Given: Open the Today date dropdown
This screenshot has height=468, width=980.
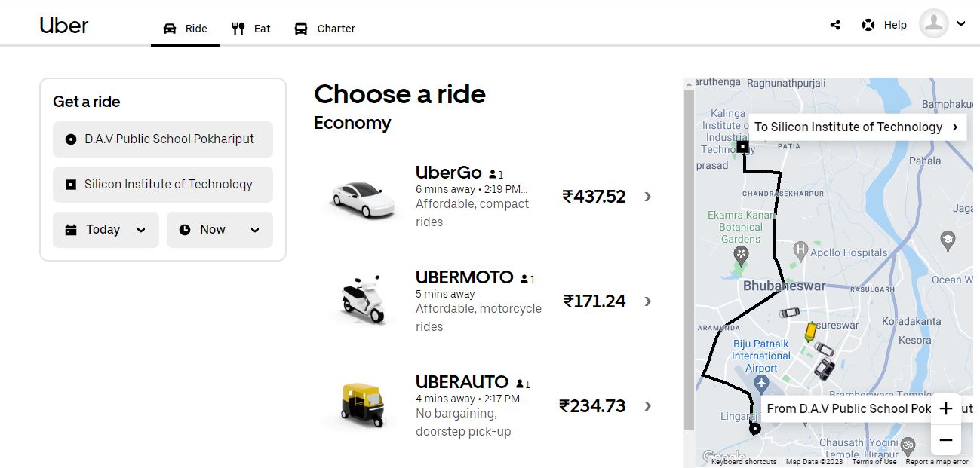Looking at the screenshot, I should click(x=106, y=230).
